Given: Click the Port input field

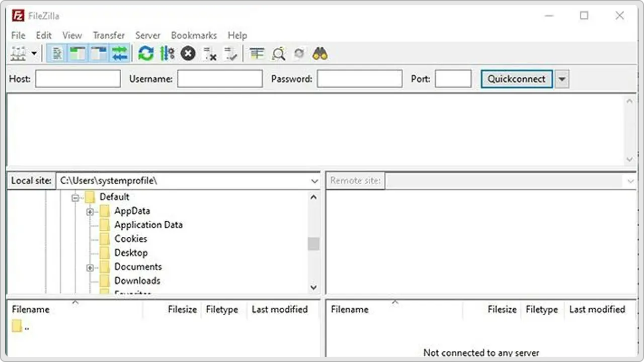Looking at the screenshot, I should point(453,79).
